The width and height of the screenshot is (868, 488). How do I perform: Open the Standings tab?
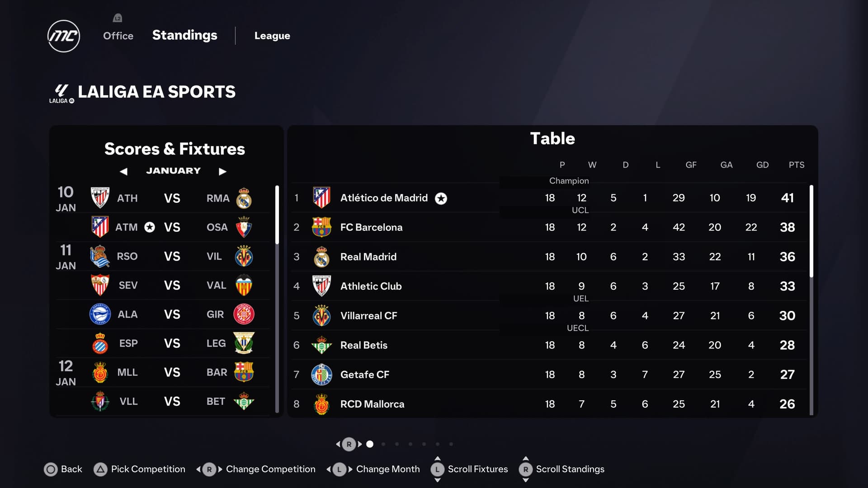(x=184, y=35)
